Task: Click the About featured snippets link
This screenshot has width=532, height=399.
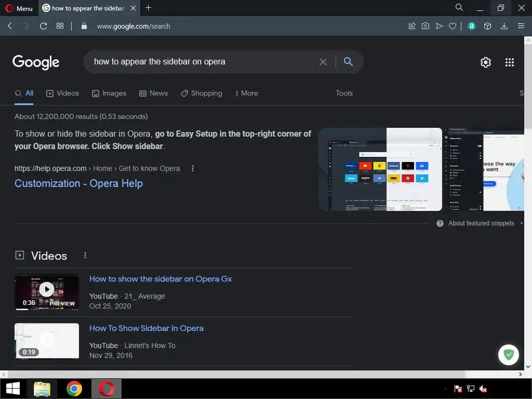Action: (481, 223)
